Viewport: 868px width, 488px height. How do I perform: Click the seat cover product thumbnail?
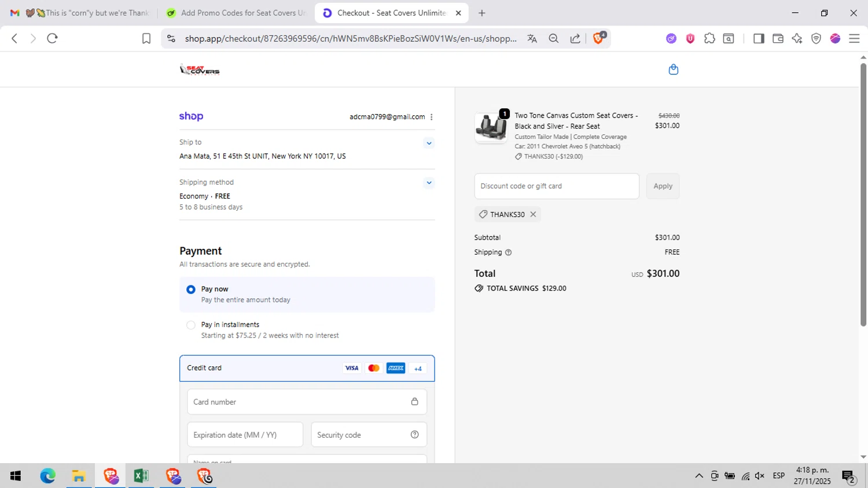[x=491, y=127]
